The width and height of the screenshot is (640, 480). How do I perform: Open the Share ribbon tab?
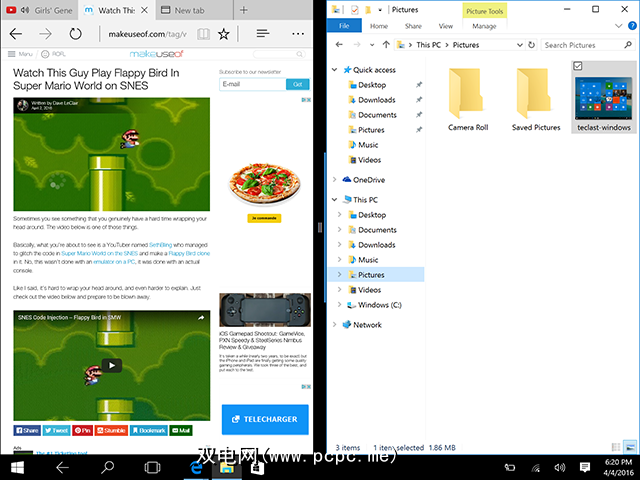pos(413,26)
